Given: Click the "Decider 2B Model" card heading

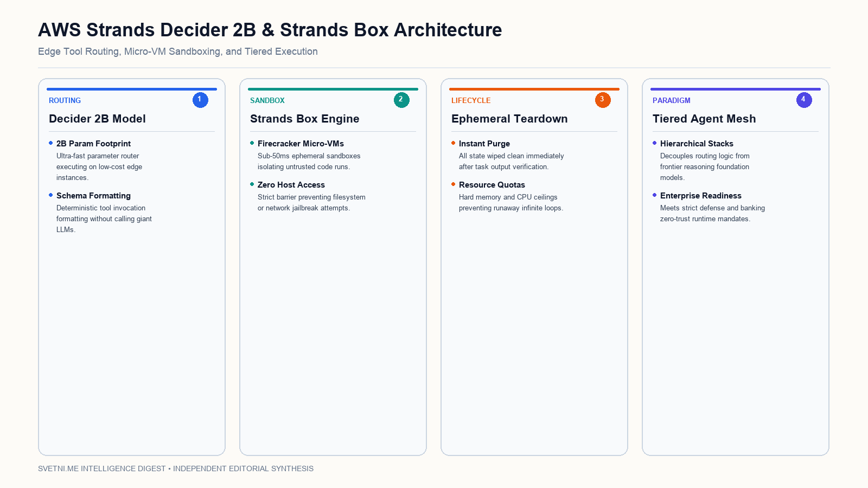Looking at the screenshot, I should [97, 119].
